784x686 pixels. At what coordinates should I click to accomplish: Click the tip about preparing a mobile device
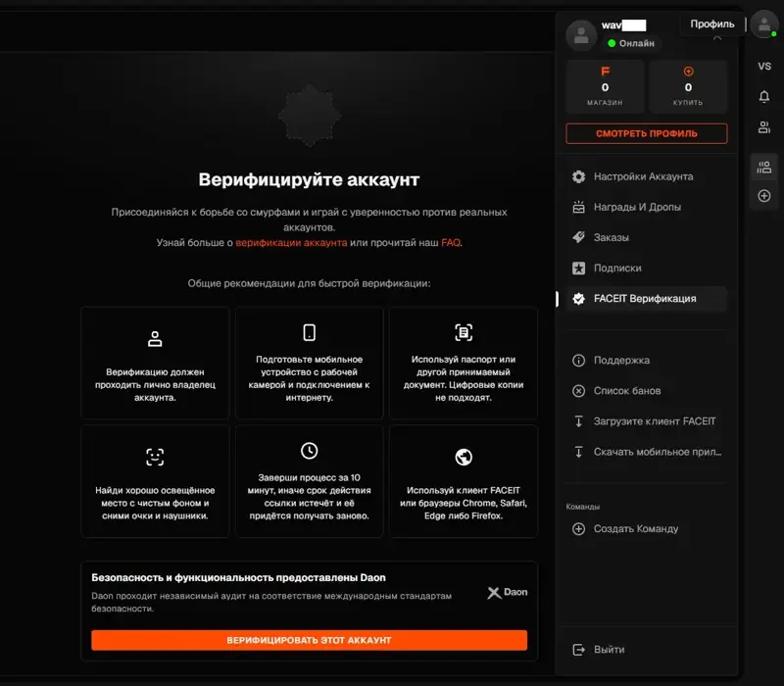pyautogui.click(x=309, y=363)
